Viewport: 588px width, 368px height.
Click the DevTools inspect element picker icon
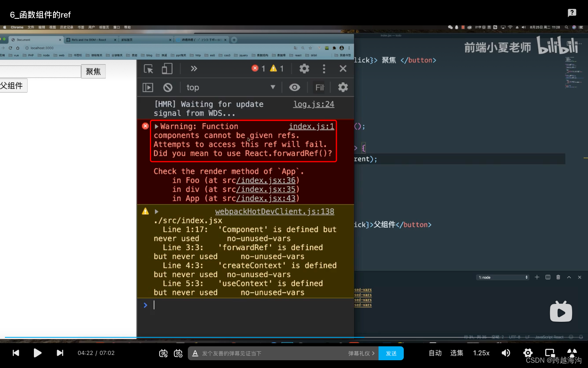pyautogui.click(x=149, y=69)
